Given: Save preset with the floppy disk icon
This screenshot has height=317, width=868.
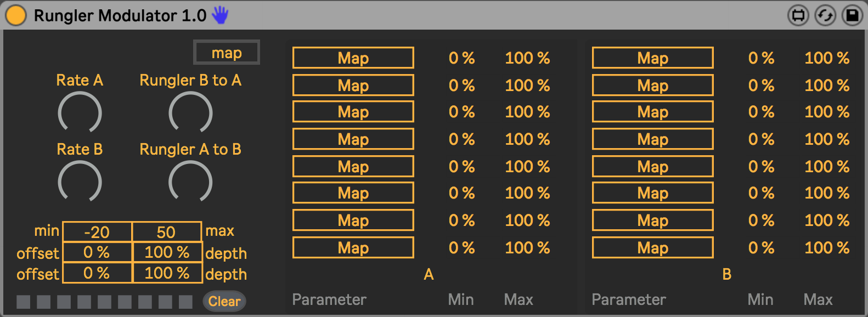Looking at the screenshot, I should pyautogui.click(x=852, y=15).
